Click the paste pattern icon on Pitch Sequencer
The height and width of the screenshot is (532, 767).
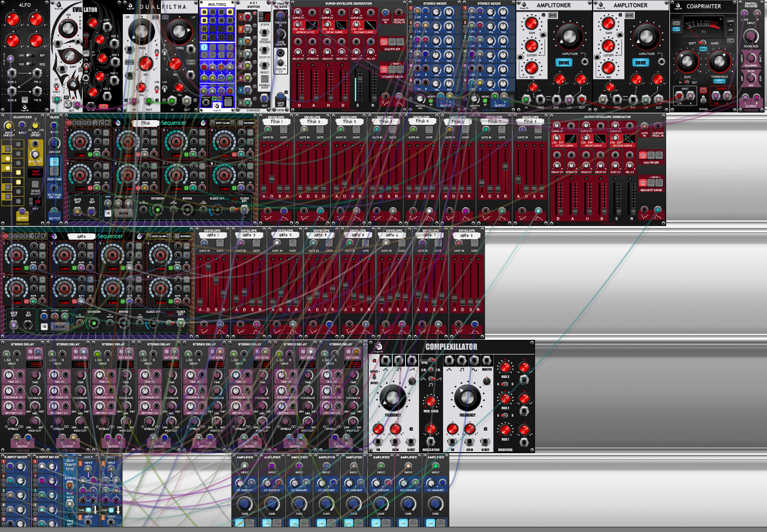[108, 123]
